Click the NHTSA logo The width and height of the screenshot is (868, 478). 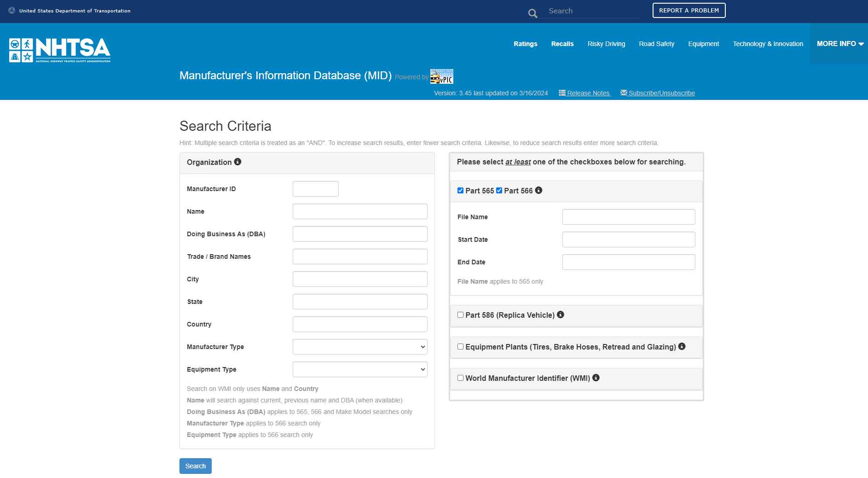[60, 50]
